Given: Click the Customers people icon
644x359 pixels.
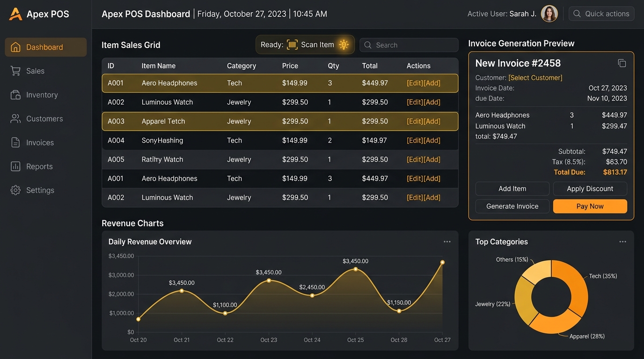Looking at the screenshot, I should 15,119.
